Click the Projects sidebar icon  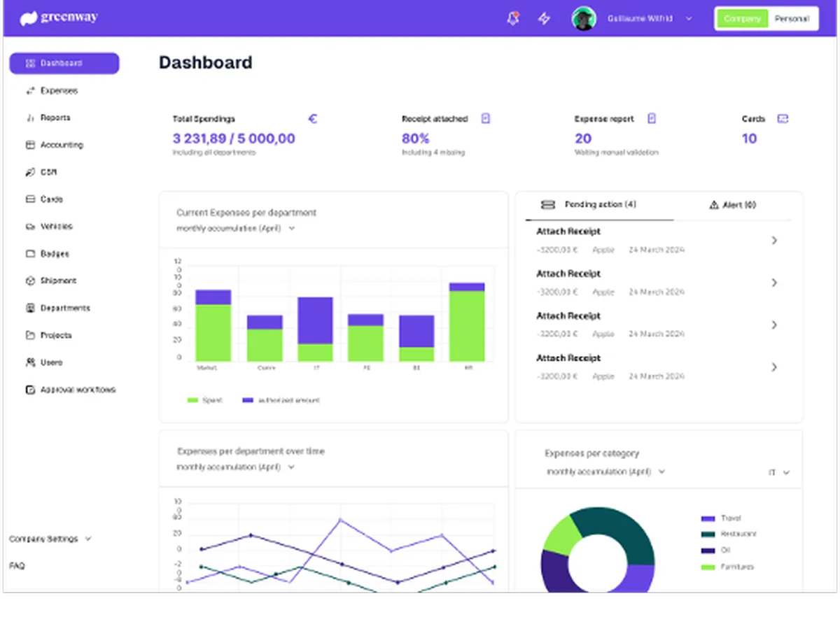point(30,336)
